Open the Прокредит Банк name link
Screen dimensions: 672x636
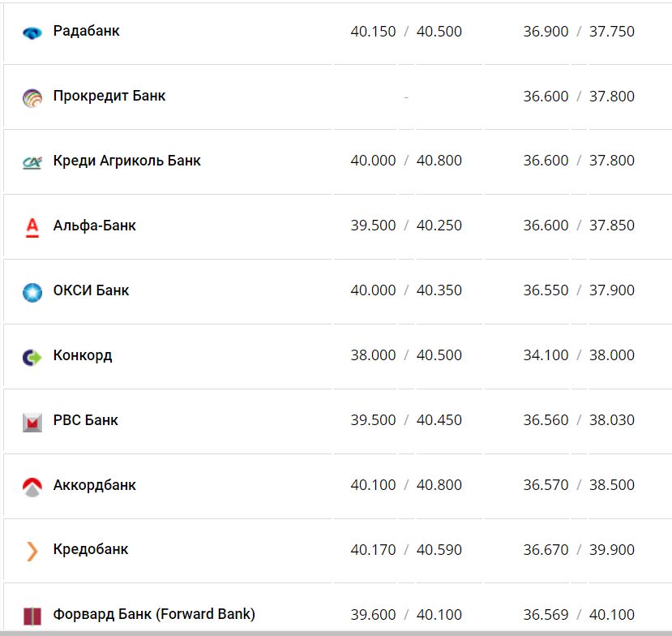coord(109,96)
